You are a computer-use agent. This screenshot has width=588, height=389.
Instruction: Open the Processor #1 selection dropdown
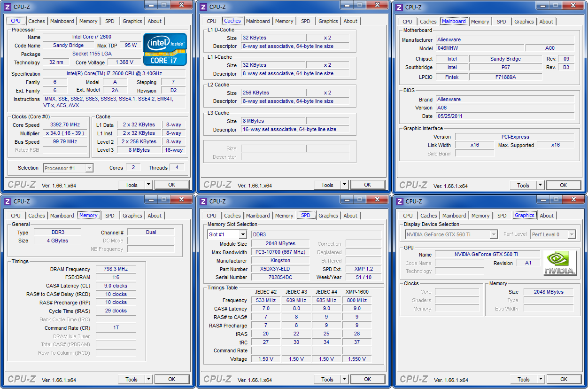coord(89,168)
